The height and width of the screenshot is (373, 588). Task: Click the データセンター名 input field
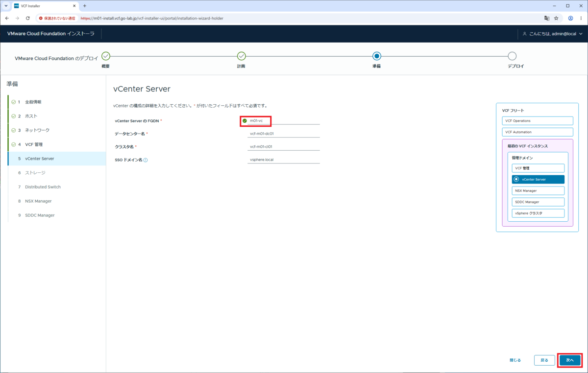pyautogui.click(x=284, y=133)
